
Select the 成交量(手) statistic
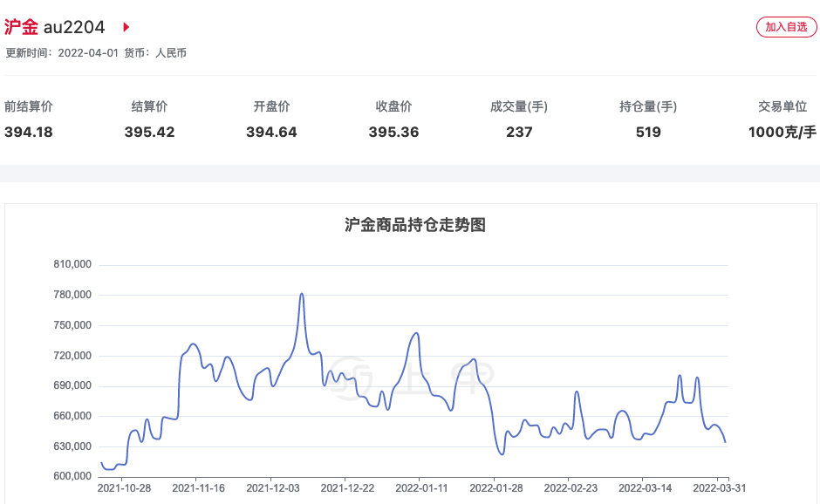[x=519, y=106]
